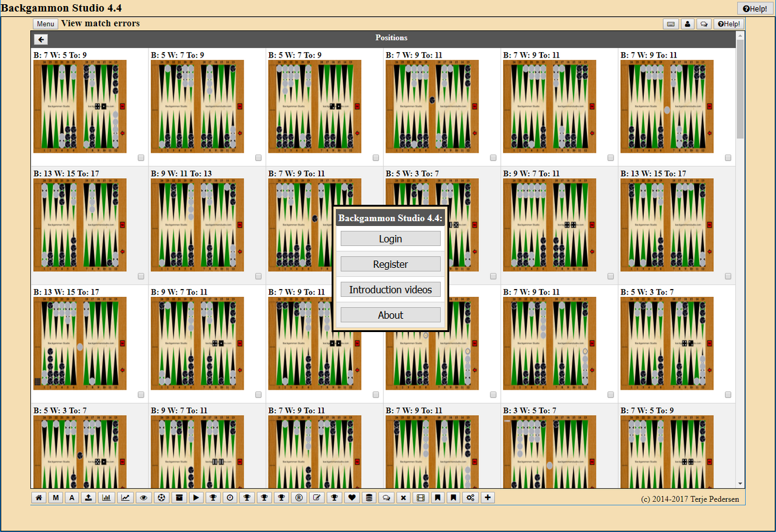The width and height of the screenshot is (776, 532).
Task: Open the chat bubbles icon in bottom toolbar
Action: point(386,497)
